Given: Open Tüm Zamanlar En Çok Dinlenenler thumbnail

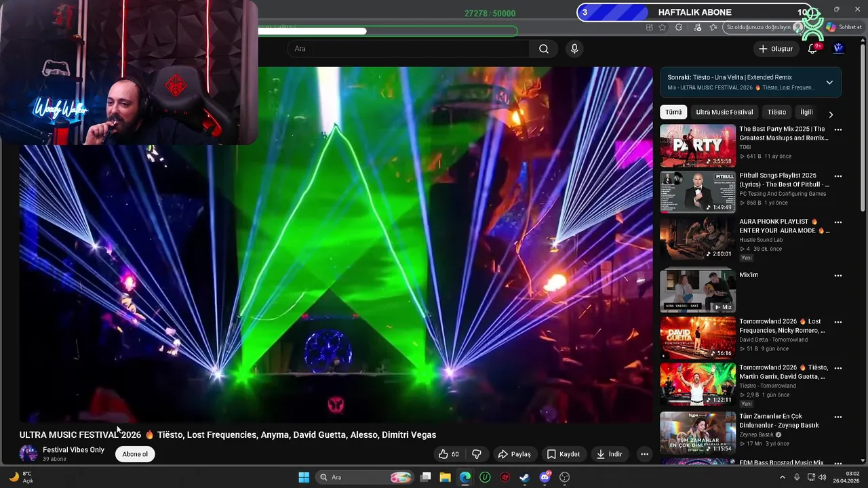Looking at the screenshot, I should click(698, 432).
